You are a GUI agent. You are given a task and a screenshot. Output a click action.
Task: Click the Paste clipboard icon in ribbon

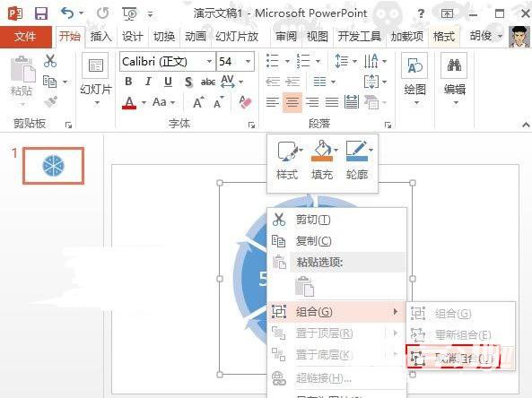coord(22,70)
